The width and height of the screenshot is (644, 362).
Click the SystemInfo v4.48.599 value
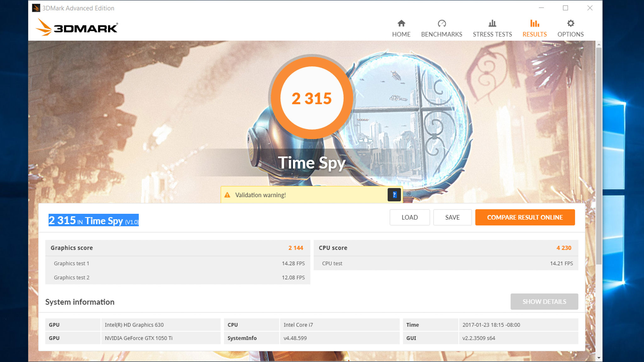(340, 338)
